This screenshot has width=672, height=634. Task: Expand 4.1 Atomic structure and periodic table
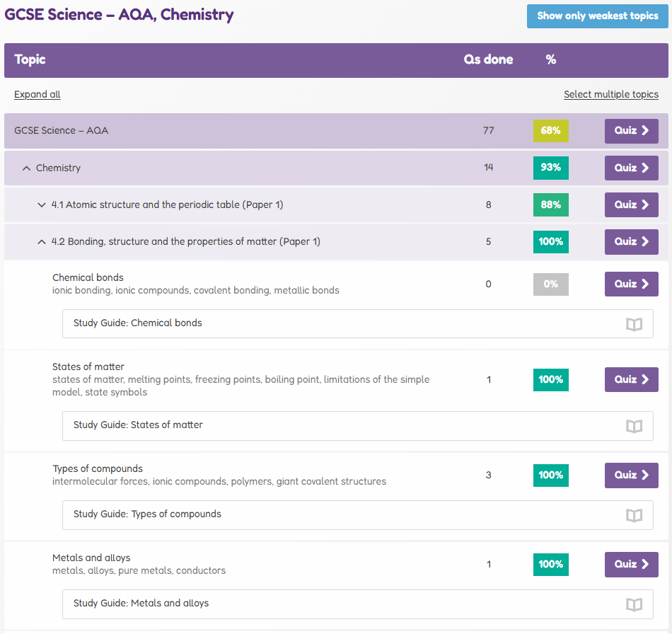tap(42, 205)
